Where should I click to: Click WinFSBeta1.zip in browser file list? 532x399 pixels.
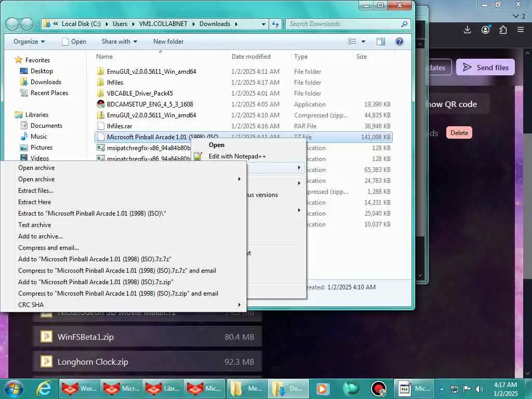tap(147, 337)
